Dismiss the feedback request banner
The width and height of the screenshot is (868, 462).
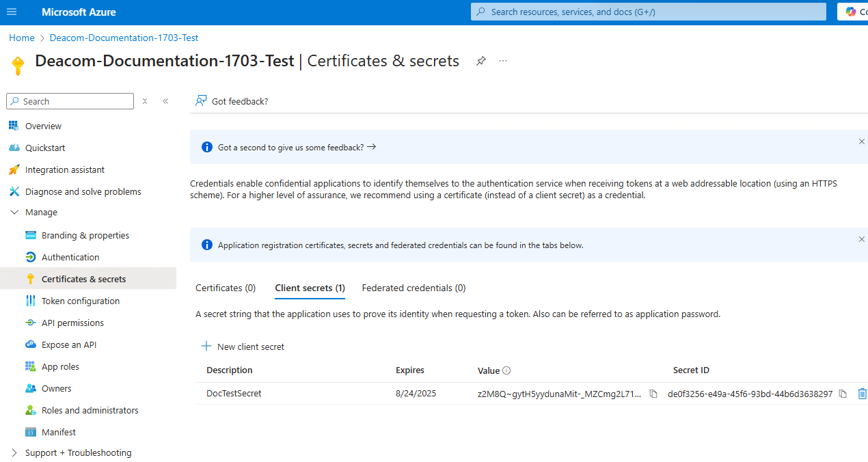(862, 141)
